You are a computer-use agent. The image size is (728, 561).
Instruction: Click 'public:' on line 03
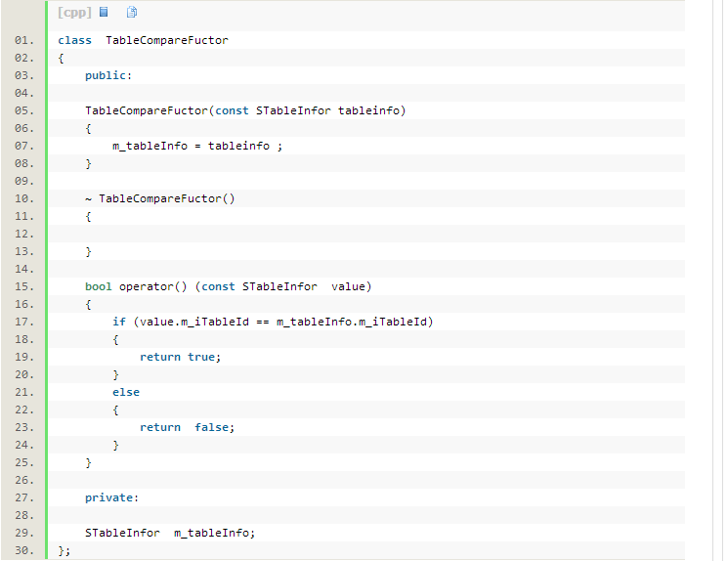point(108,75)
